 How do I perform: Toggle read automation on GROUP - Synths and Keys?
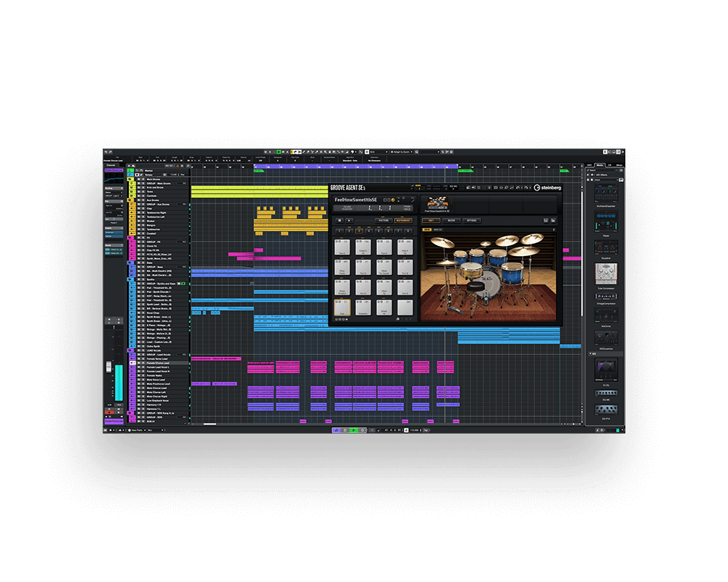tap(183, 284)
